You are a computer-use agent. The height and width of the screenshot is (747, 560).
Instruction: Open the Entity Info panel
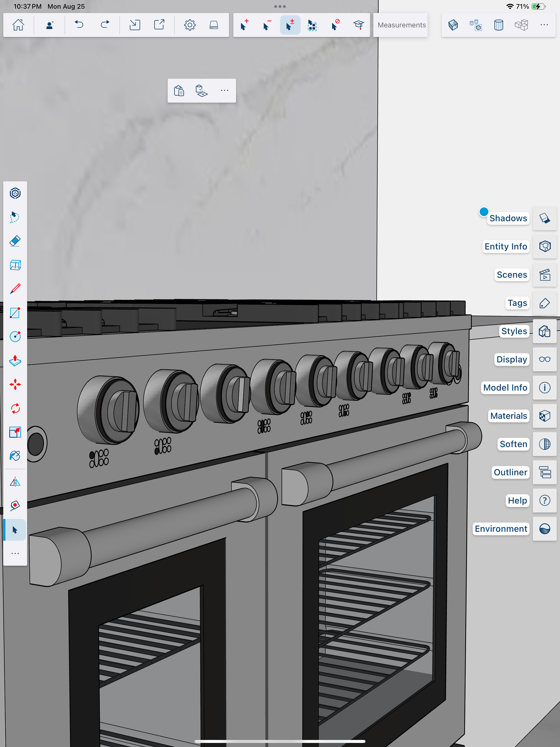(x=545, y=247)
